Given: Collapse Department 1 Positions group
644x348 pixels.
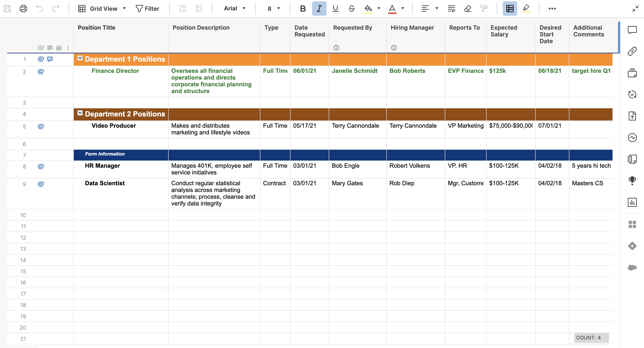Looking at the screenshot, I should 80,58.
